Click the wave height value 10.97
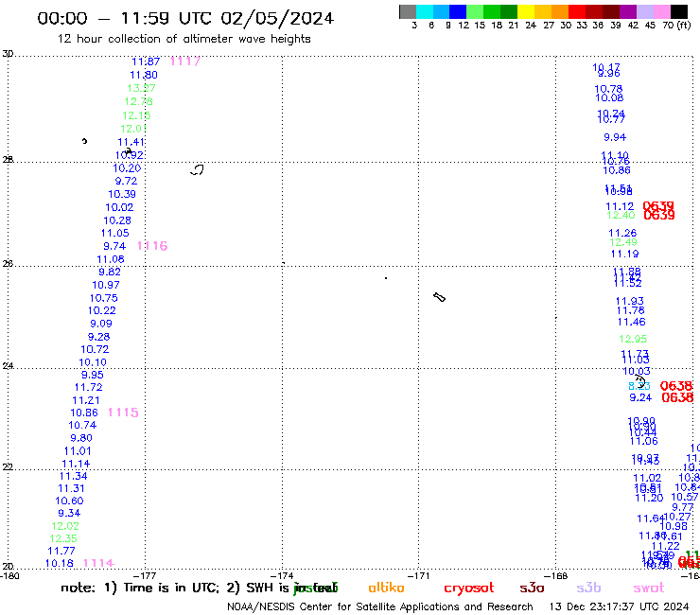This screenshot has width=700, height=615. click(106, 285)
